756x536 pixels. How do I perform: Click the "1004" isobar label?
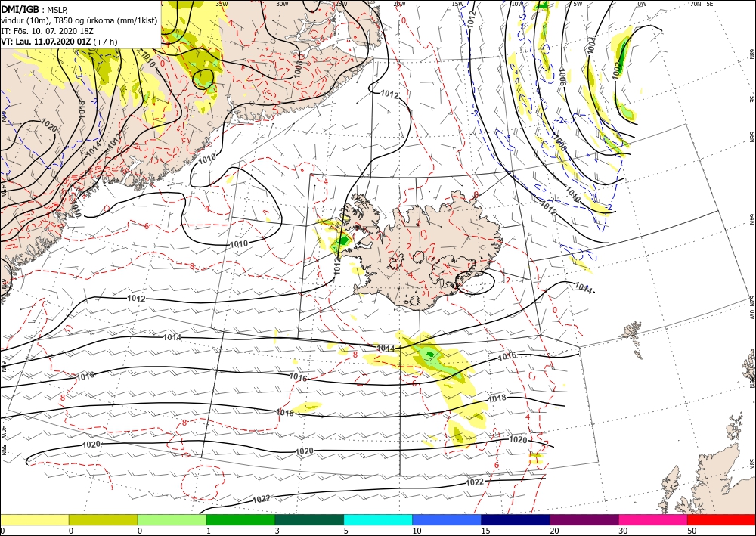pyautogui.click(x=592, y=45)
